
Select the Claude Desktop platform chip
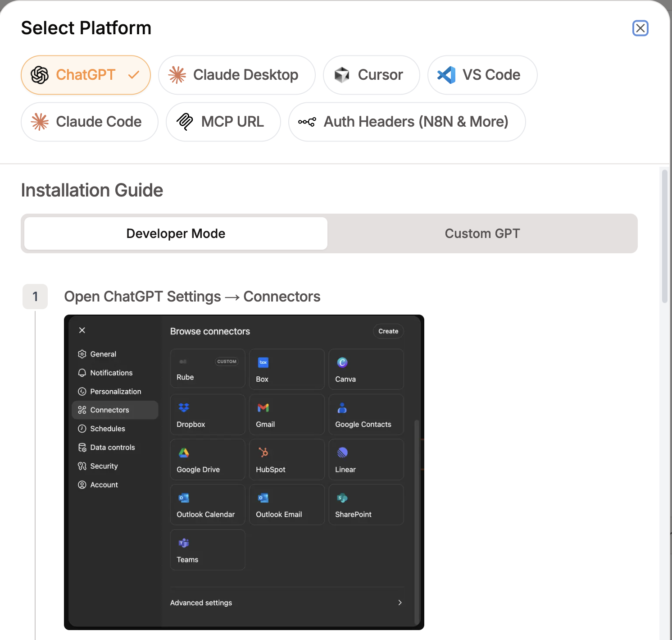pos(236,75)
